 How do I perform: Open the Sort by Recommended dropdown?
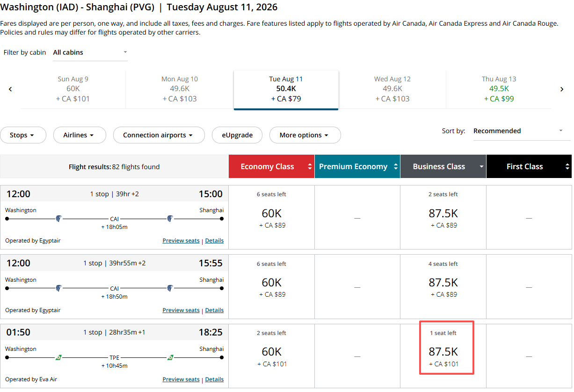[x=518, y=131]
